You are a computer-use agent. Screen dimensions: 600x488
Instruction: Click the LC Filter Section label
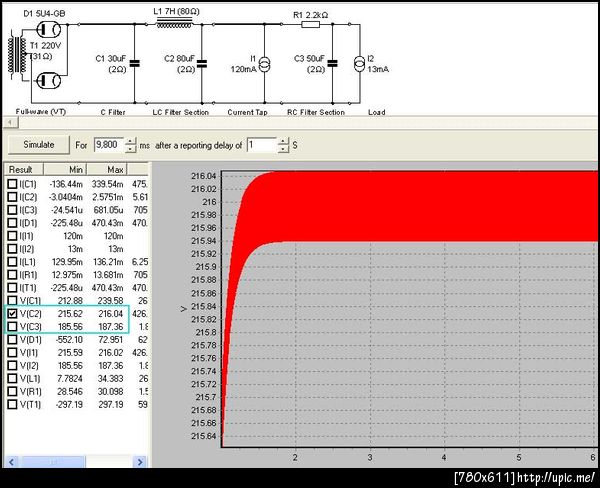coord(181,112)
